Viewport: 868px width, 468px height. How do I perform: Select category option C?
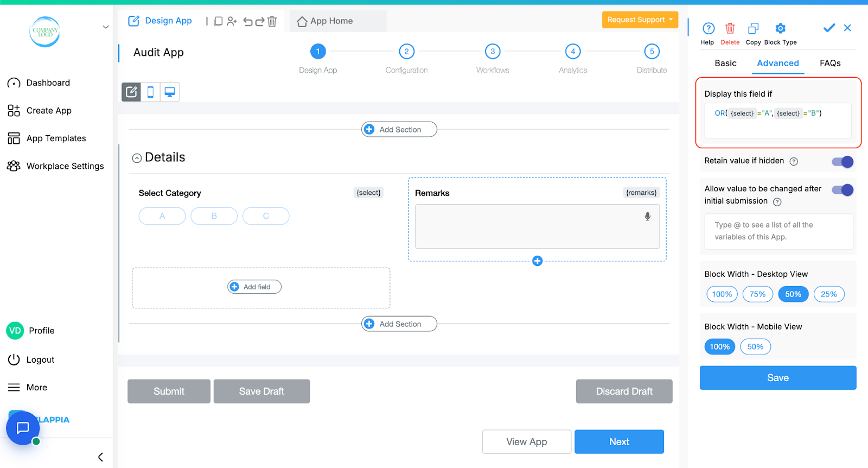[x=266, y=216]
